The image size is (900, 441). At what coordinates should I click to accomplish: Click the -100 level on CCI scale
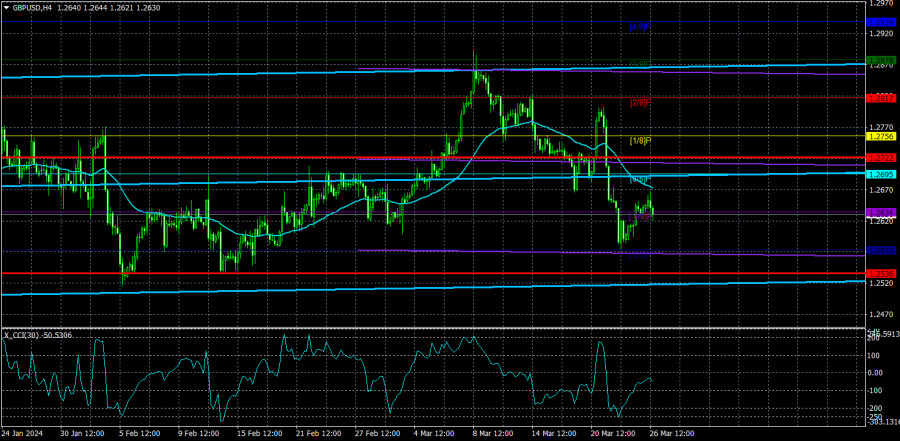click(x=876, y=390)
